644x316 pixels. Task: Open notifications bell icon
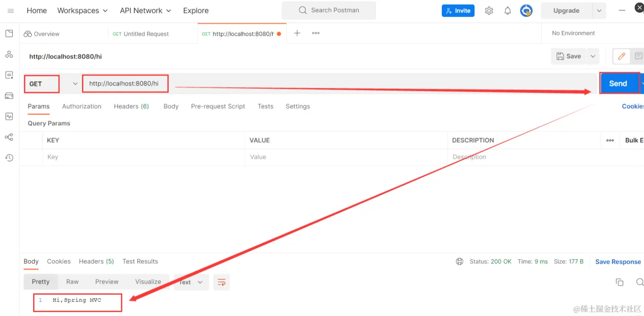[x=508, y=11]
